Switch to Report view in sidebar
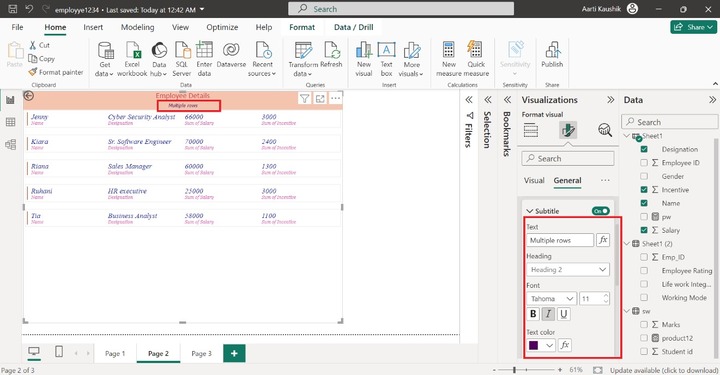720x375 pixels. pyautogui.click(x=11, y=100)
